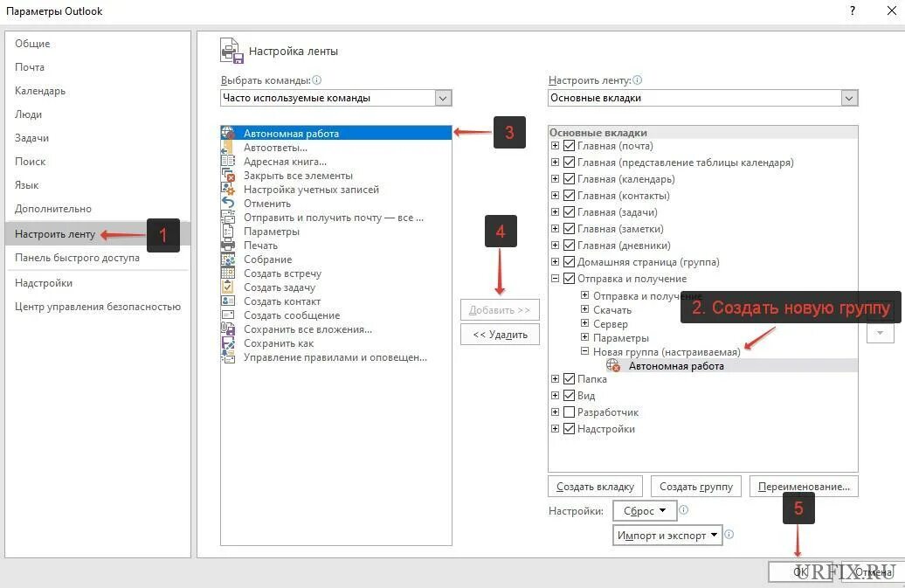Click the Печать printer icon
This screenshot has width=905, height=588.
(227, 246)
